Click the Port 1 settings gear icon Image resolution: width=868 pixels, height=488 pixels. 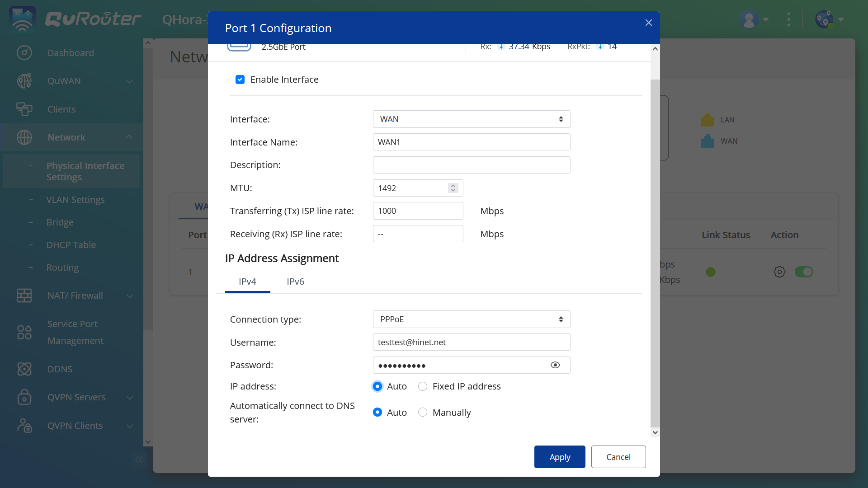click(780, 272)
